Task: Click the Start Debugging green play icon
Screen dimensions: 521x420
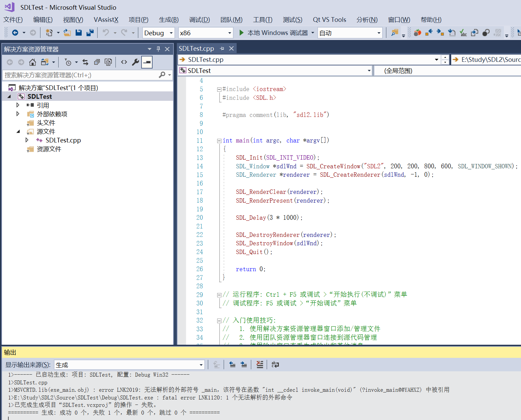Action: (x=241, y=33)
